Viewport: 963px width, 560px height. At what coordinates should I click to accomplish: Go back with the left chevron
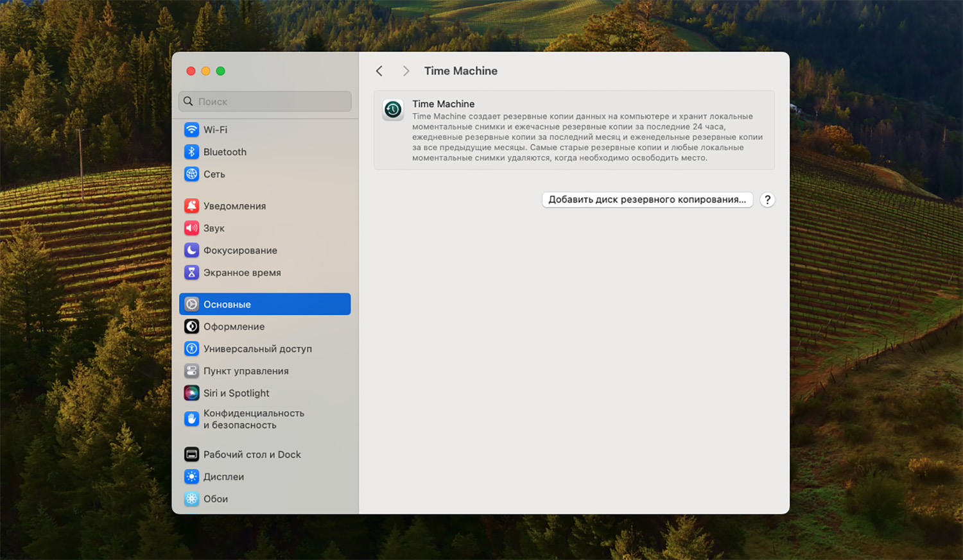379,71
